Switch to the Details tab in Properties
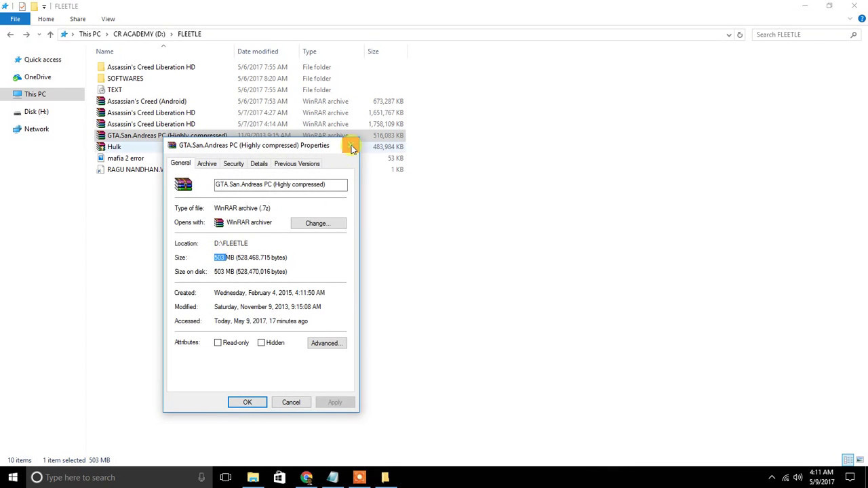 coord(259,163)
